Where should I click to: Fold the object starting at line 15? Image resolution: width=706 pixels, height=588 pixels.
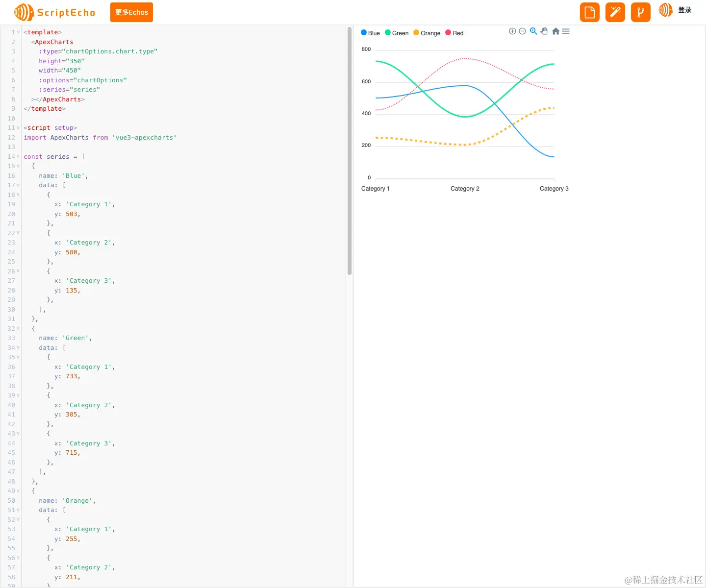point(19,166)
